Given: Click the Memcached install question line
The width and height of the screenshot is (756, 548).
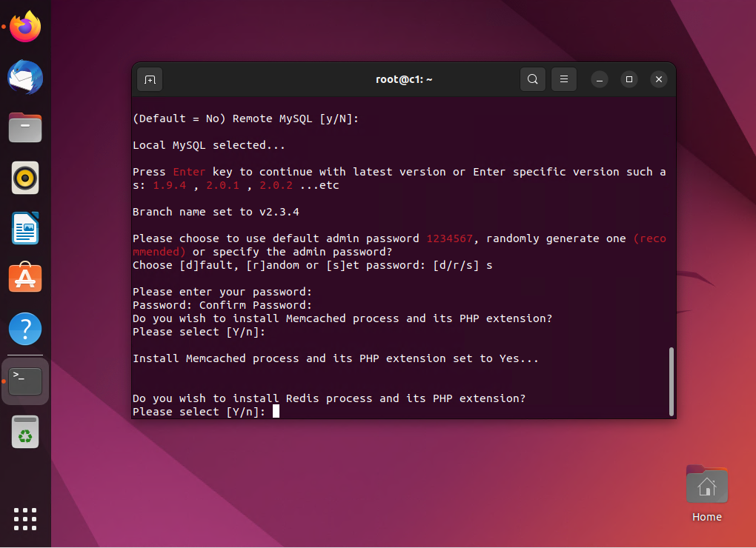Looking at the screenshot, I should [342, 318].
